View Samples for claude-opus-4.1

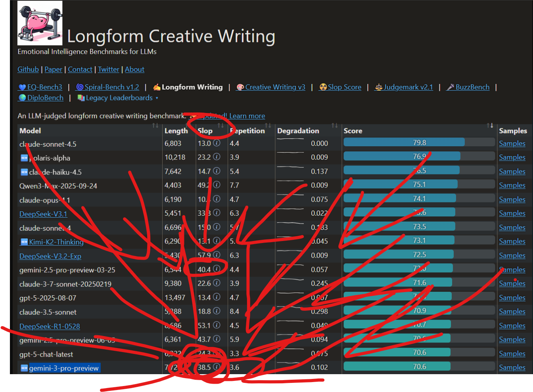tap(512, 199)
